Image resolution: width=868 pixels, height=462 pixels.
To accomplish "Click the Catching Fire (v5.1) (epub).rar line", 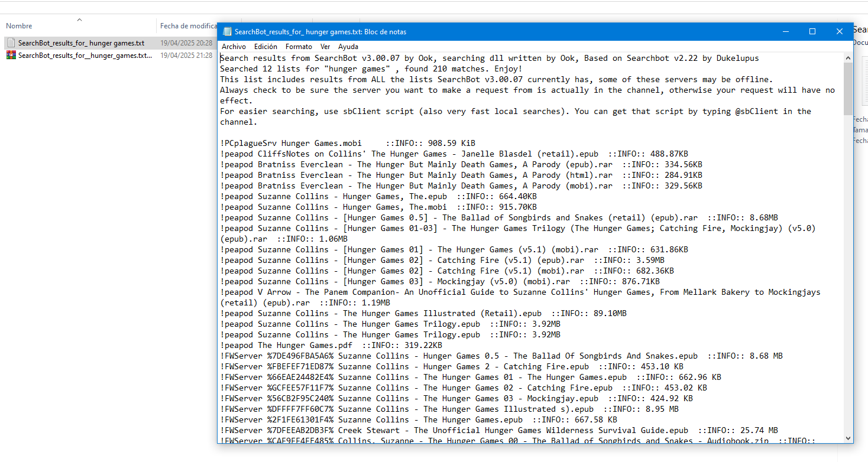I will 442,260.
